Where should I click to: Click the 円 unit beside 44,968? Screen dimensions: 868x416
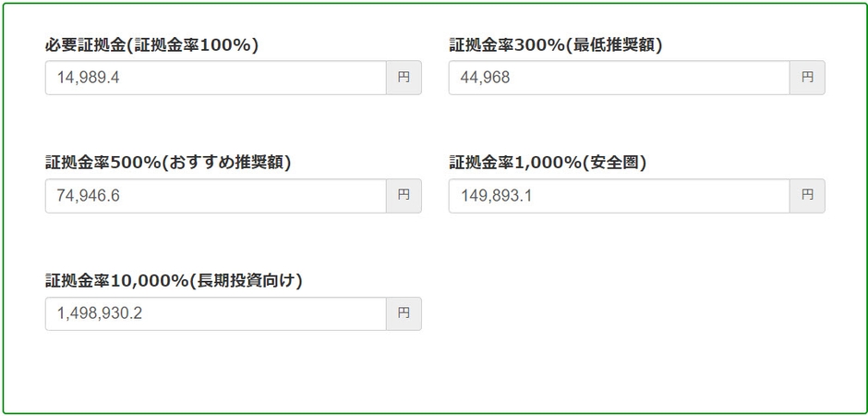pos(807,79)
